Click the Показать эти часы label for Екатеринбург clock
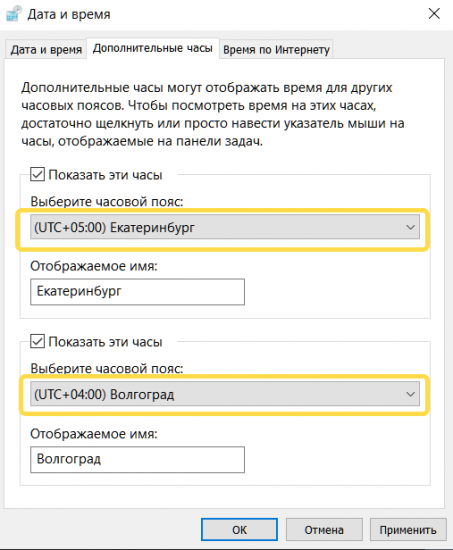 pyautogui.click(x=105, y=175)
